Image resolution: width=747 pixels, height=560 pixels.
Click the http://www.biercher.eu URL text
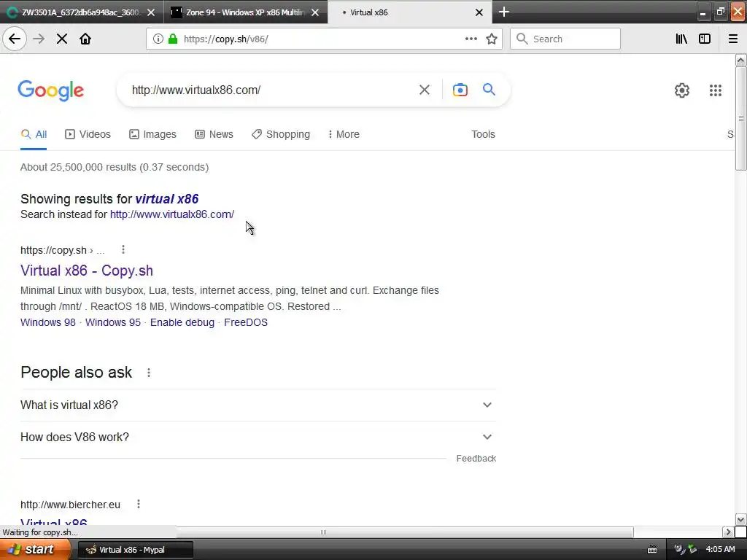(71, 505)
